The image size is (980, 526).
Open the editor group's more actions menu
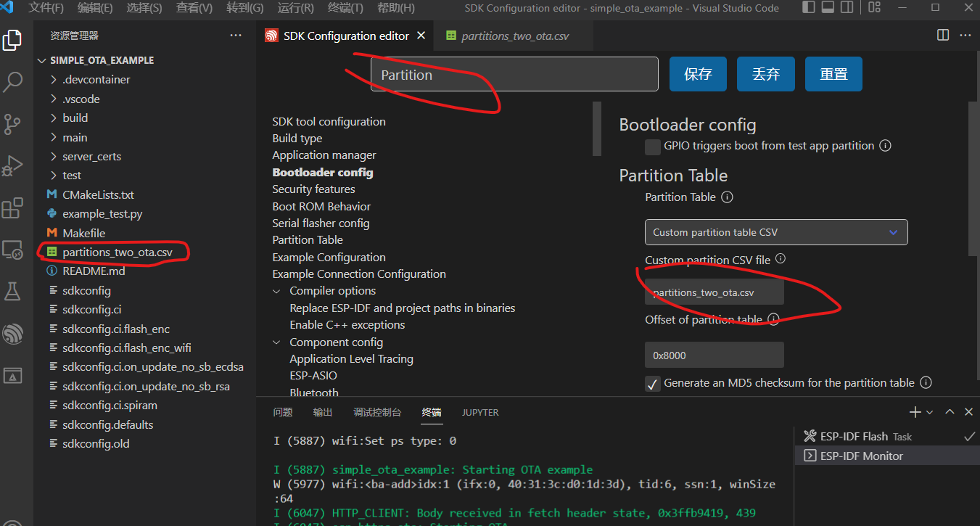pyautogui.click(x=965, y=35)
